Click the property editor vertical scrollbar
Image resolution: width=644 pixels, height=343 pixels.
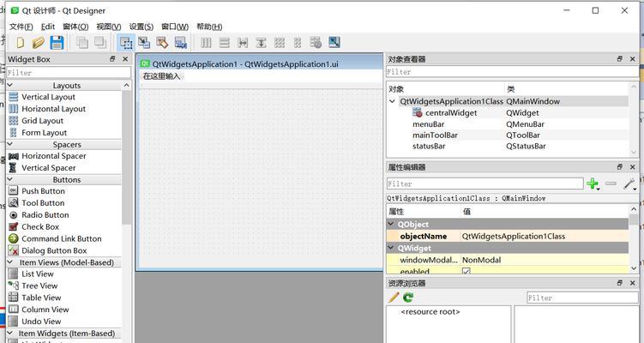coord(634,240)
